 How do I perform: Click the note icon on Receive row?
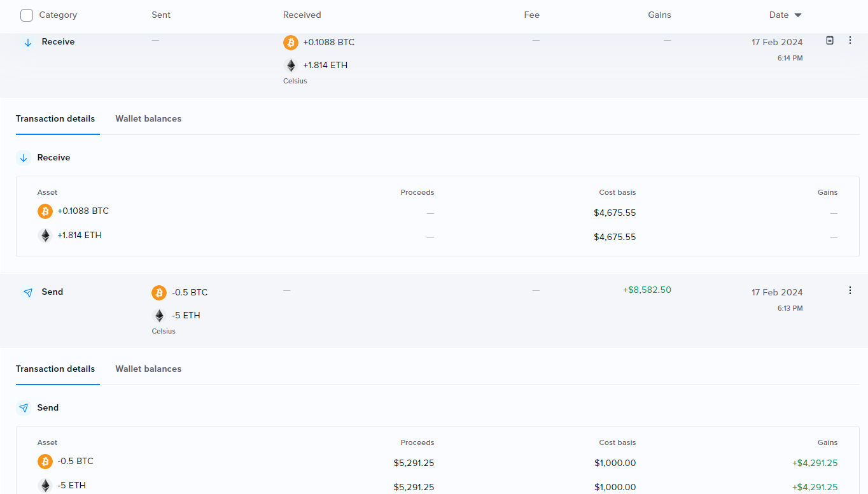(830, 40)
